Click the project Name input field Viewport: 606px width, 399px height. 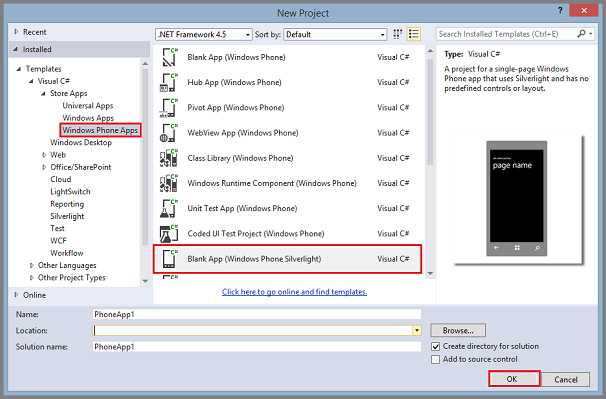point(257,314)
